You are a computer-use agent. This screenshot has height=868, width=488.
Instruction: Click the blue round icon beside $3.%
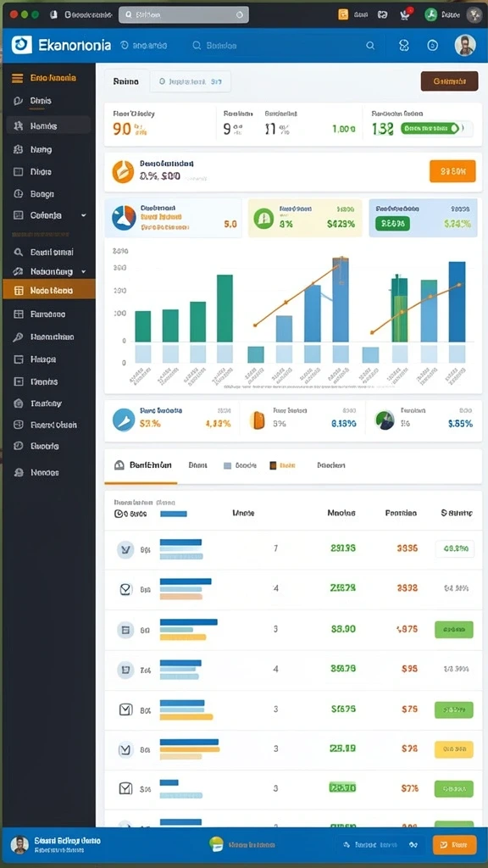124,420
